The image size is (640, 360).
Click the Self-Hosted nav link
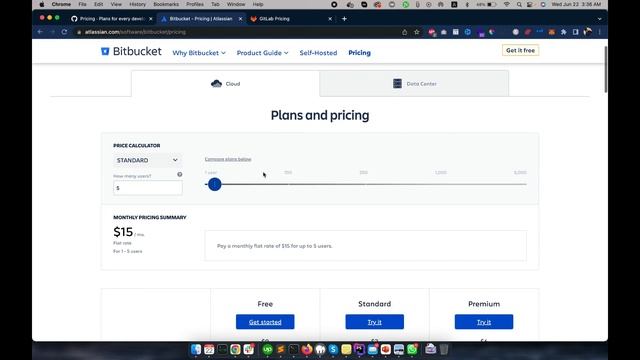[x=318, y=53]
